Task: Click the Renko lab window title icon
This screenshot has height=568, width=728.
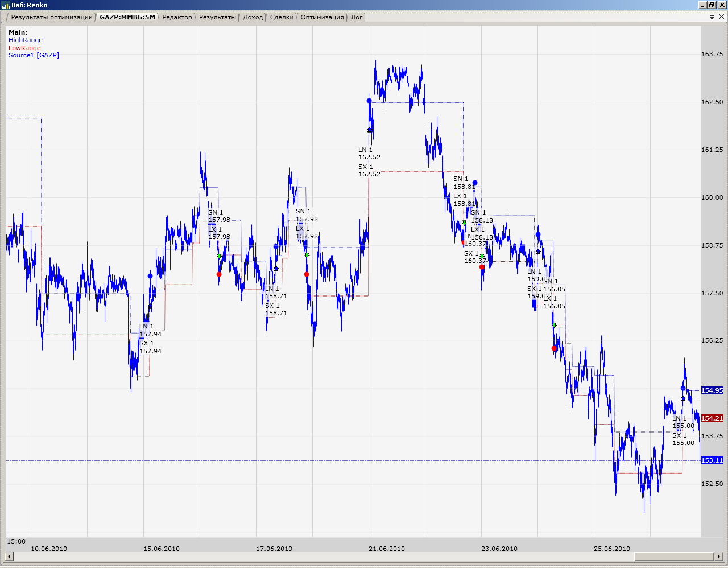Action: pyautogui.click(x=6, y=5)
